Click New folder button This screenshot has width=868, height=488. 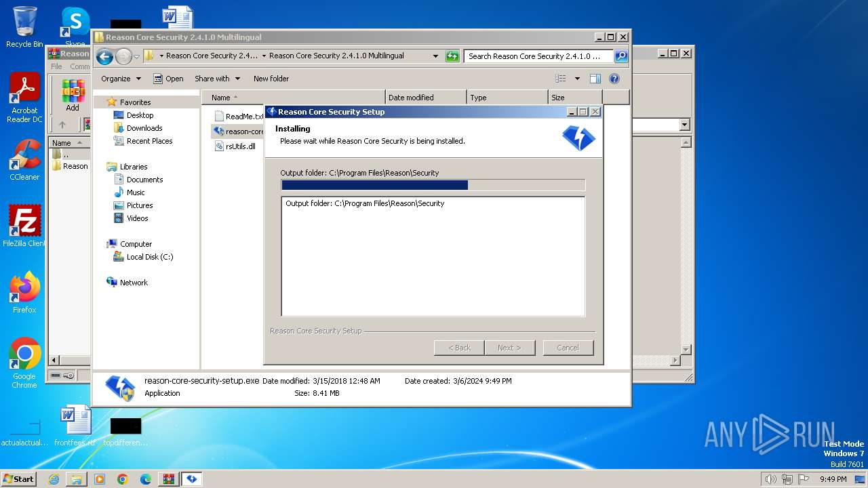coord(271,79)
